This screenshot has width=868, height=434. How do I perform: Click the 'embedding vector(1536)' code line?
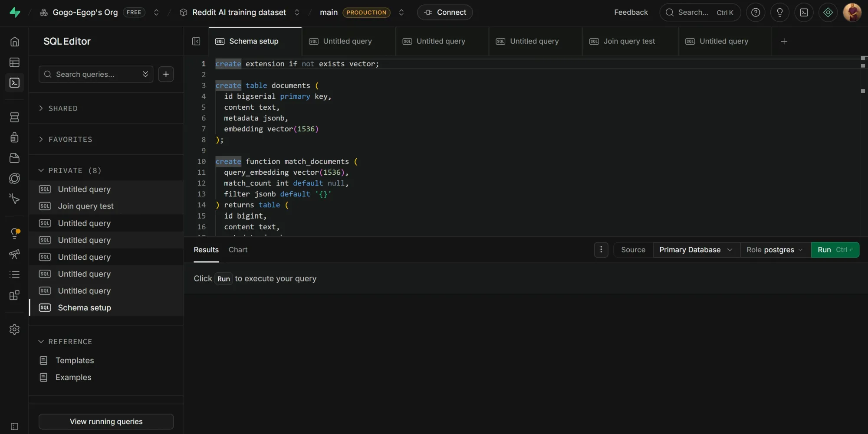[x=271, y=129]
